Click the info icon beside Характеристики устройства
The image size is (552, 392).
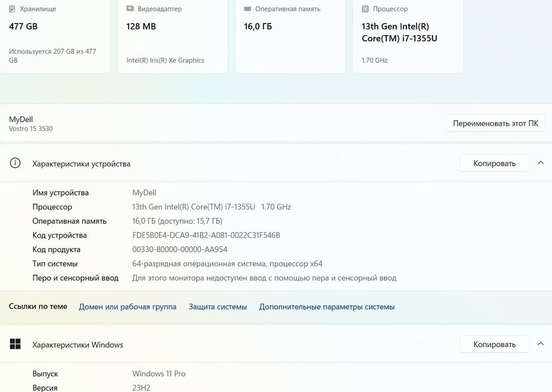coord(15,164)
